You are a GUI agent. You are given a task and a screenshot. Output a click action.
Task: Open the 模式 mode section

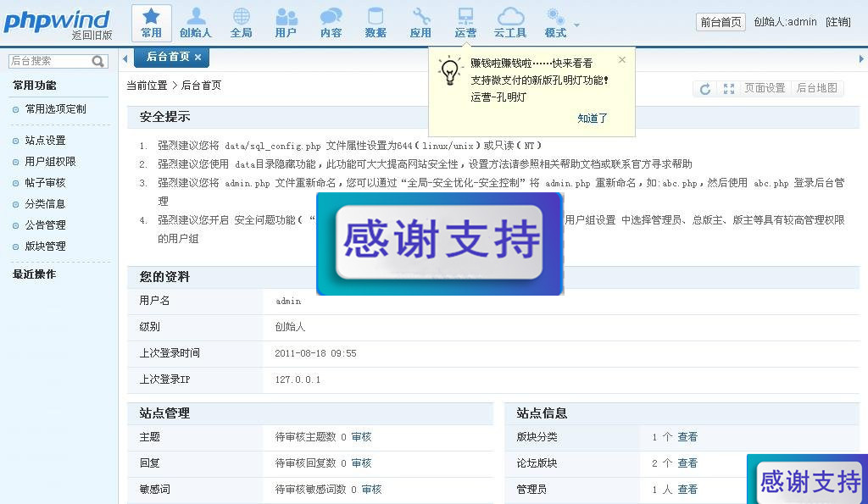point(555,23)
